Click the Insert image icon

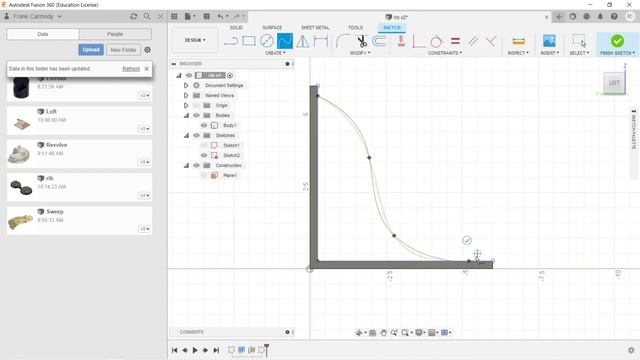(549, 41)
